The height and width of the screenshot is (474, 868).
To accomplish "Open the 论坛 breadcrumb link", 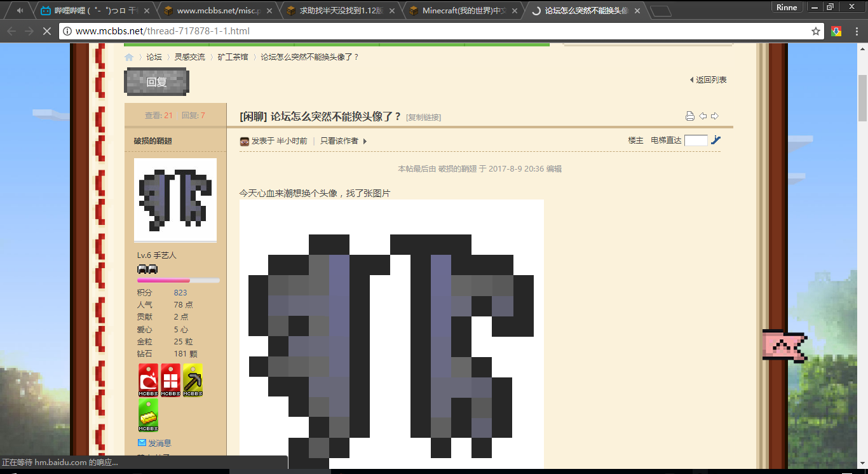I will (x=154, y=57).
